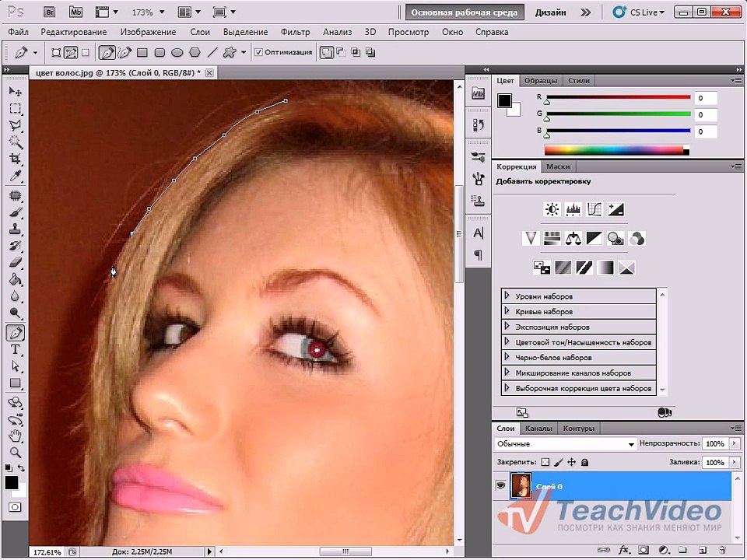
Task: Switch to Контуры tab
Action: pos(578,428)
